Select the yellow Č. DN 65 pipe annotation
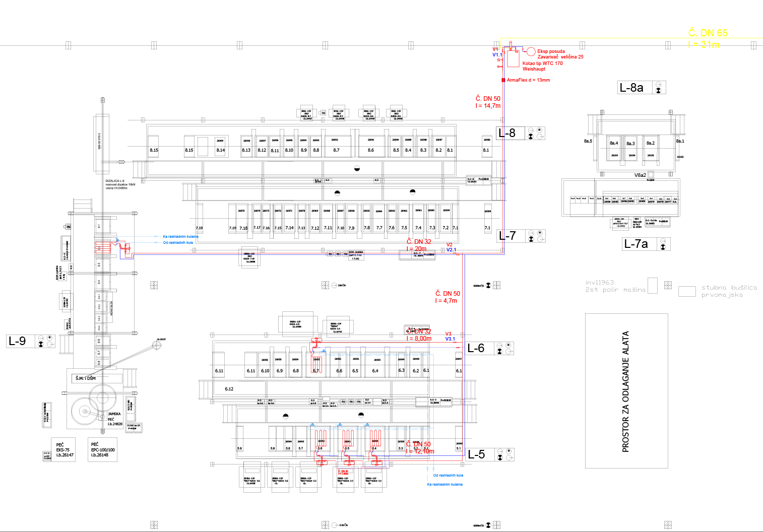 click(708, 33)
